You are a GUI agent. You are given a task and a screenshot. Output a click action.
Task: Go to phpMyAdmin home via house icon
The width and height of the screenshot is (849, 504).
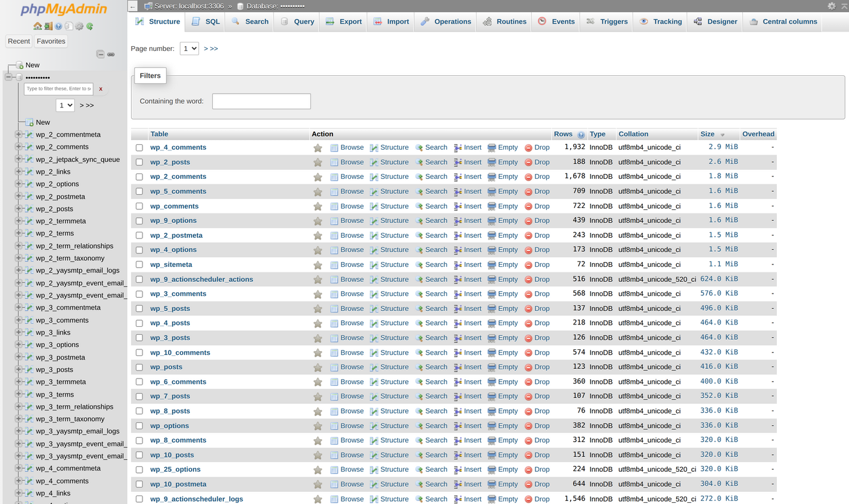click(x=38, y=26)
